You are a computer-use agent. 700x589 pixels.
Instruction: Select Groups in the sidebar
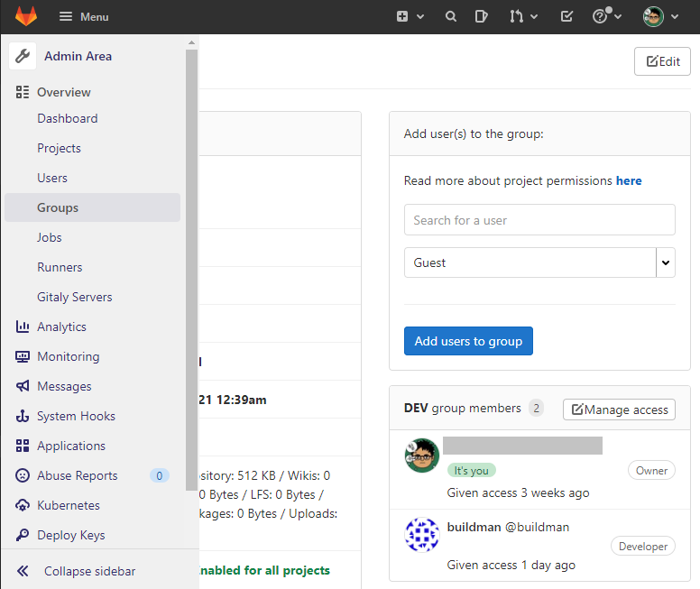tap(92, 207)
